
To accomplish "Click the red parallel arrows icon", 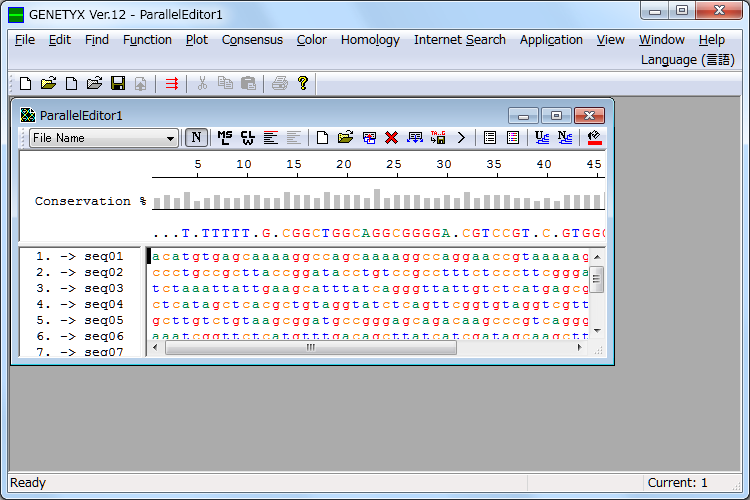I will (172, 84).
